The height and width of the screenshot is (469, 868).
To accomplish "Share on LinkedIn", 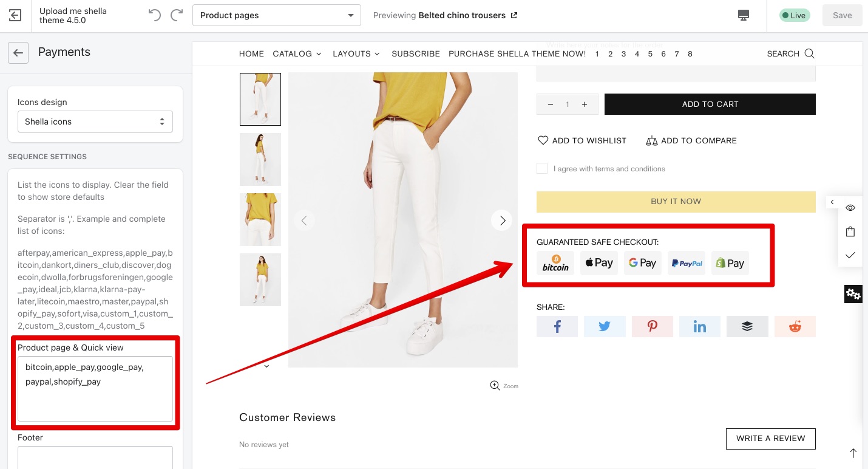I will [700, 326].
